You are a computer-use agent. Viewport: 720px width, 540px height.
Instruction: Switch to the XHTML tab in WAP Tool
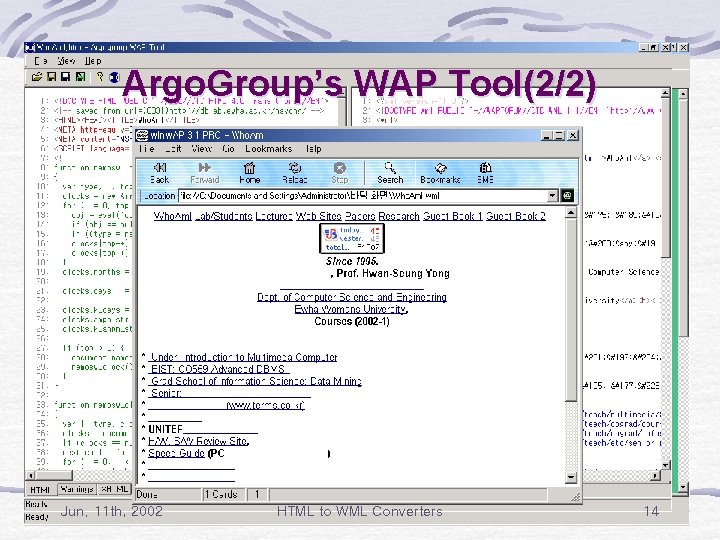pyautogui.click(x=115, y=489)
